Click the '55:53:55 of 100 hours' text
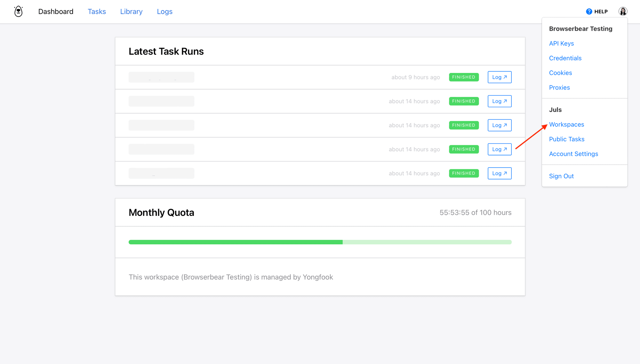 475,212
